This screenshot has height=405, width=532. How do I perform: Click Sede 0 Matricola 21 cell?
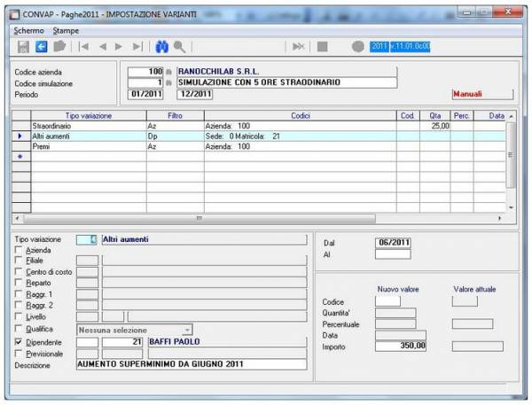[301, 136]
